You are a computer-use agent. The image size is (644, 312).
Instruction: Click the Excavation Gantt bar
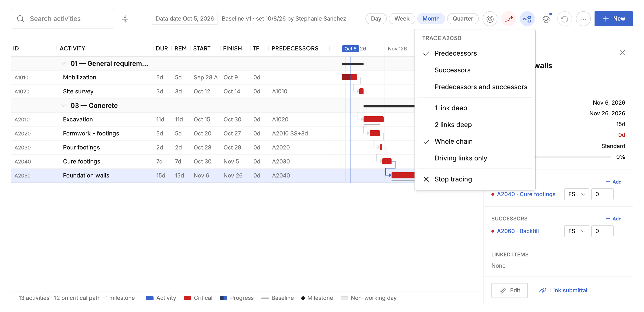pyautogui.click(x=373, y=119)
